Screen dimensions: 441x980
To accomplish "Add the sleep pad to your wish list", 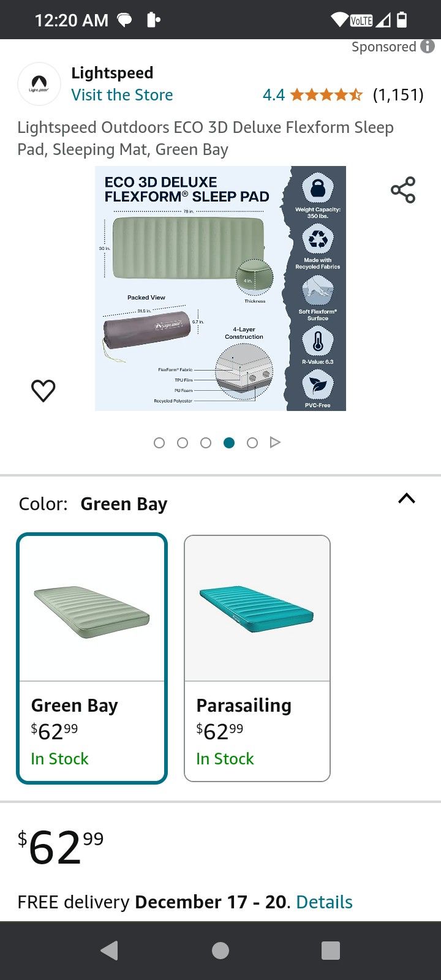I will 43,390.
